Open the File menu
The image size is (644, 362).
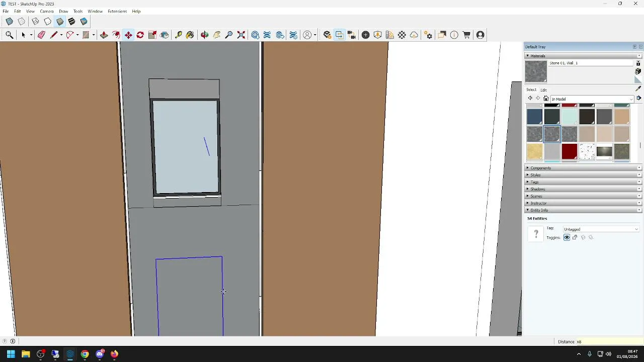6,11
